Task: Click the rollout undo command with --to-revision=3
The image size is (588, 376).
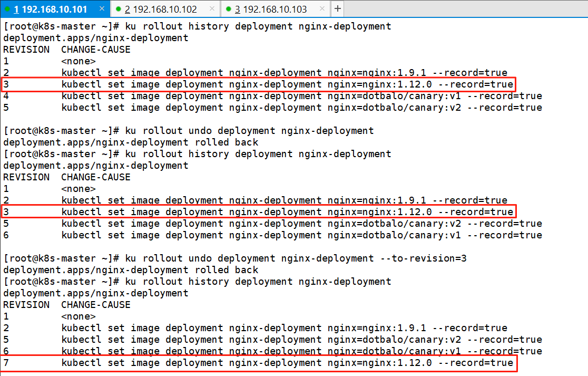Action: click(x=296, y=258)
